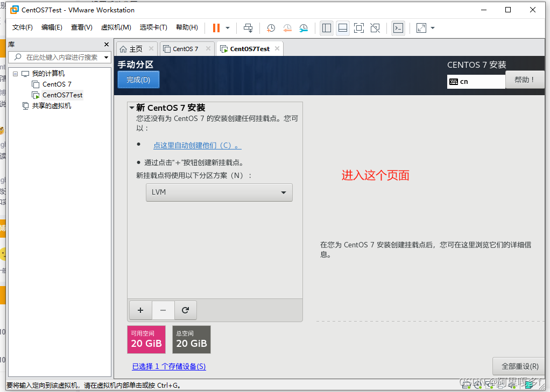Collapse the 新 CentOS 7 安装 section

click(x=132, y=108)
